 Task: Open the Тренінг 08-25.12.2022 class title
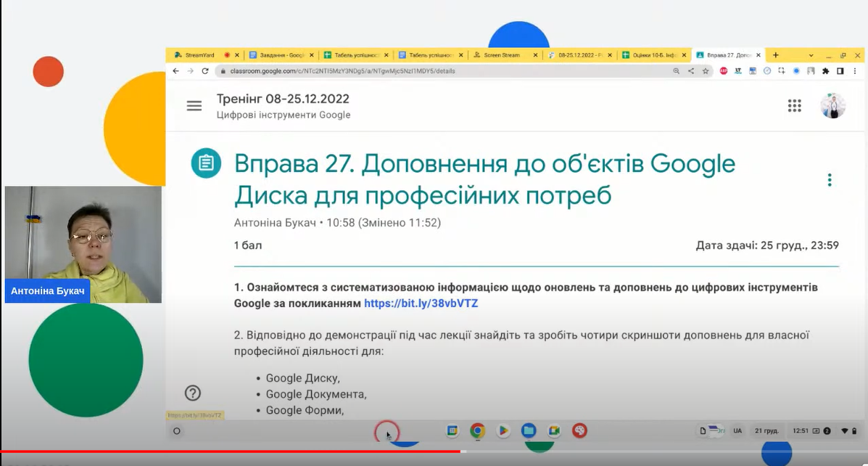283,99
